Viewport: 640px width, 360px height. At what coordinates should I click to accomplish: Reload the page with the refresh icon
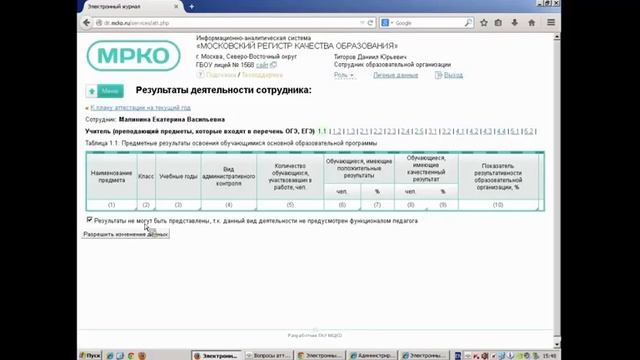pyautogui.click(x=371, y=23)
